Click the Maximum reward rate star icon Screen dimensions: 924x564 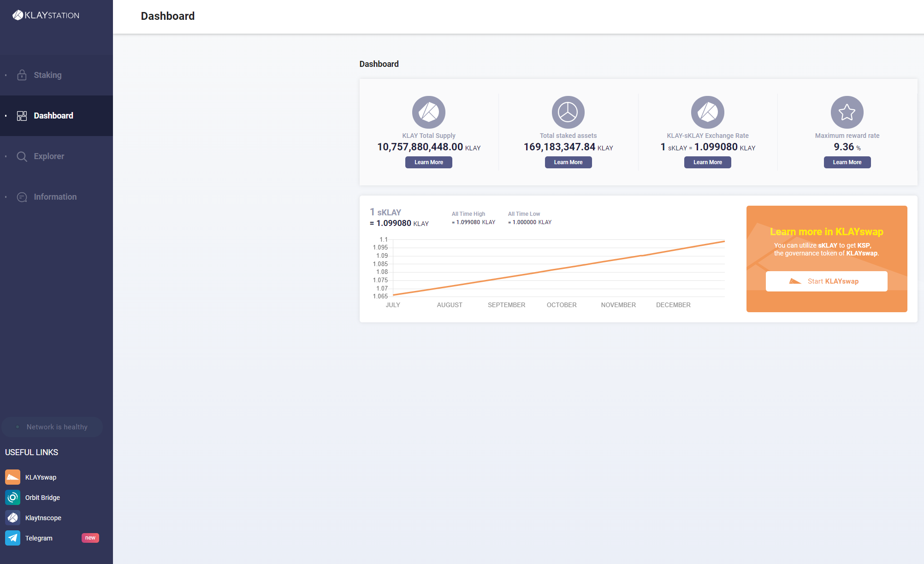pyautogui.click(x=847, y=112)
